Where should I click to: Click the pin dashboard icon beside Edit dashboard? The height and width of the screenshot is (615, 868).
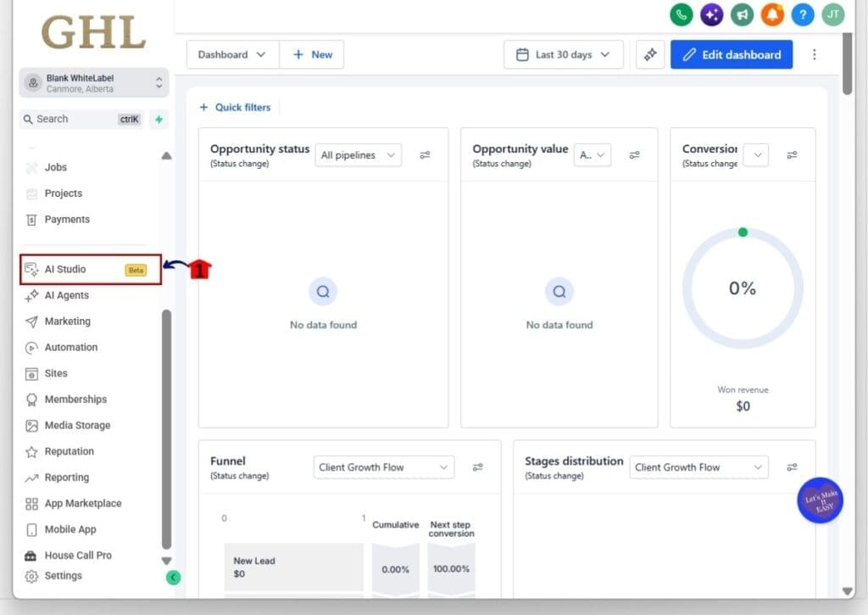click(650, 54)
